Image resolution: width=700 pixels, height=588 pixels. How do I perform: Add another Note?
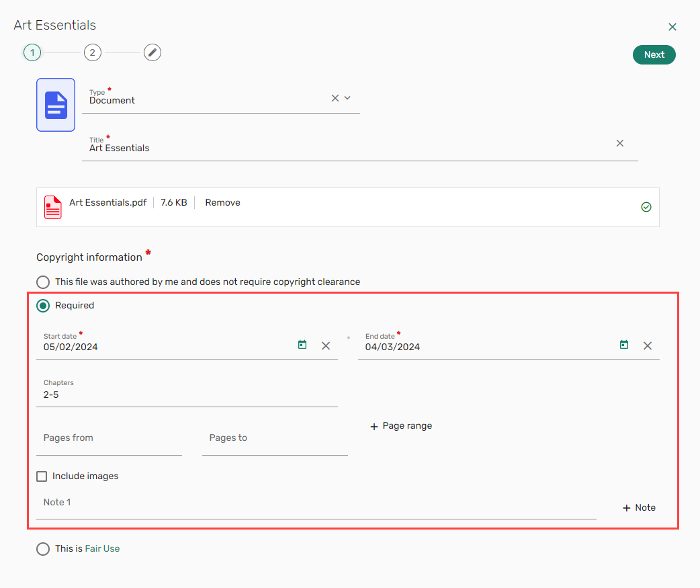(x=639, y=507)
